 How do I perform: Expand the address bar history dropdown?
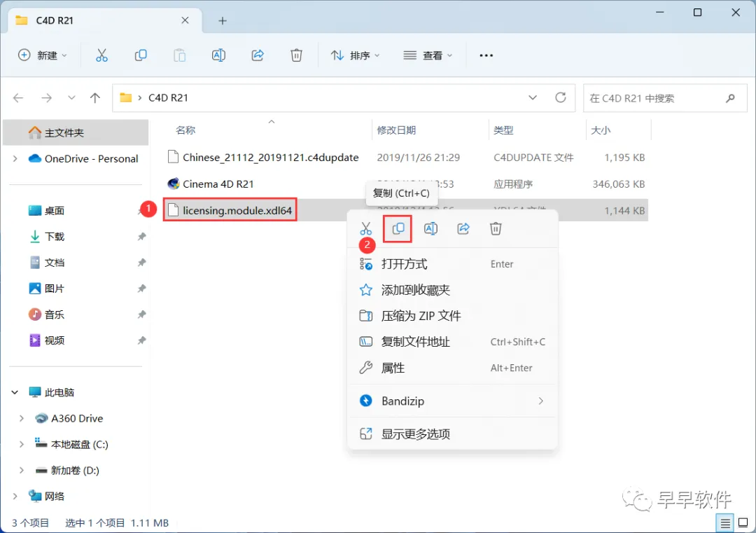click(532, 98)
